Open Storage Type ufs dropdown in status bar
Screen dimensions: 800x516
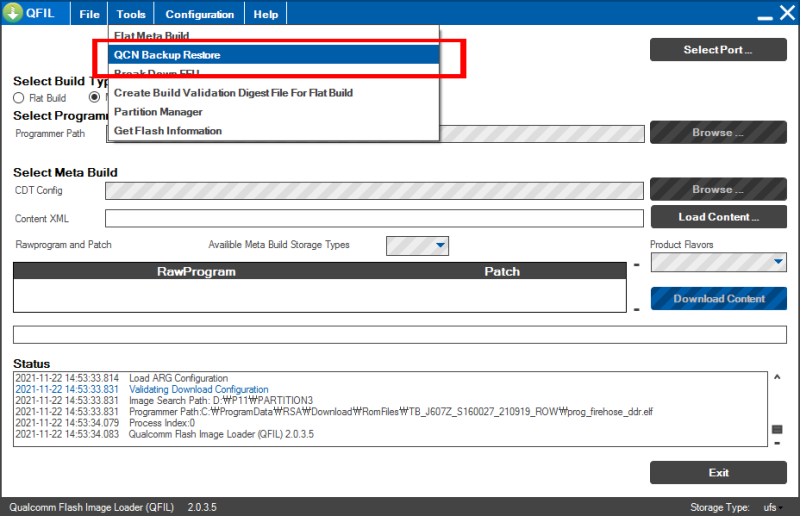[x=773, y=507]
